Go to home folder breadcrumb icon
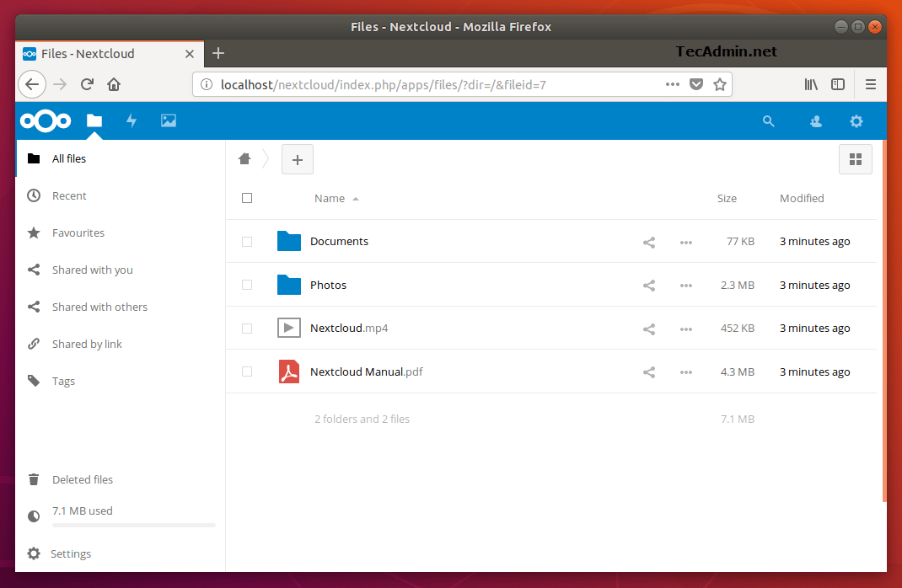Image resolution: width=902 pixels, height=588 pixels. (x=244, y=158)
